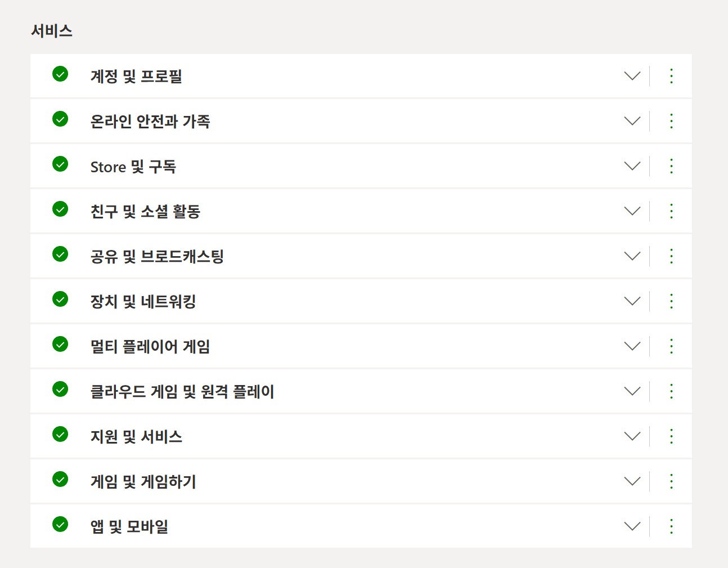Open the three-dot menu for 계정 및 프로필
Viewport: 728px width, 568px height.
tap(671, 76)
